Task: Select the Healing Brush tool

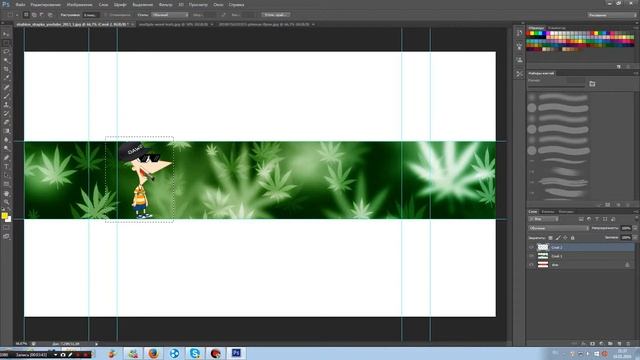Action: (x=6, y=87)
